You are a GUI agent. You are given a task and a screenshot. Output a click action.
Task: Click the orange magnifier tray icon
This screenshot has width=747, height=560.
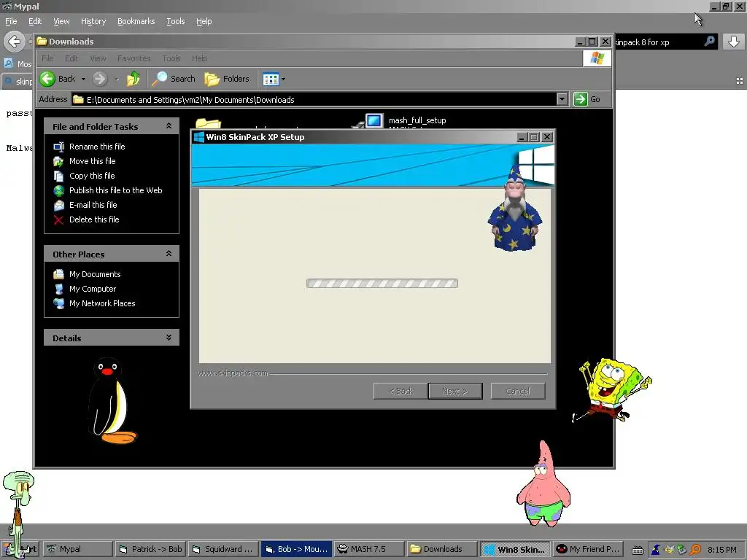point(695,550)
